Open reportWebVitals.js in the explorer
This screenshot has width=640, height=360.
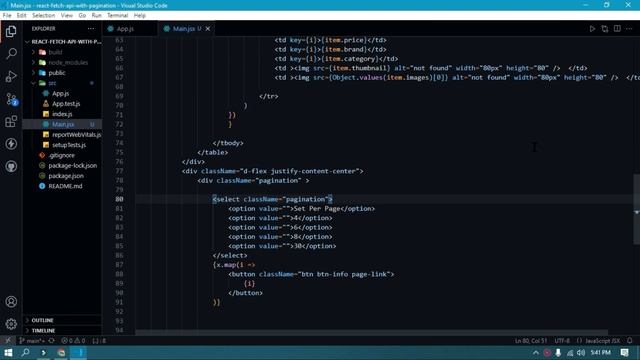click(x=76, y=134)
